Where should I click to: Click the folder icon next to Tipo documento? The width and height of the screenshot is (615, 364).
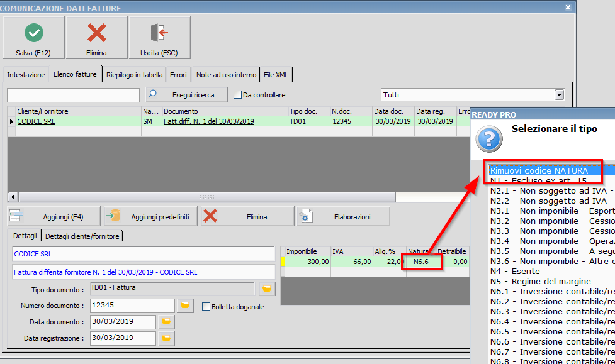[x=267, y=289]
